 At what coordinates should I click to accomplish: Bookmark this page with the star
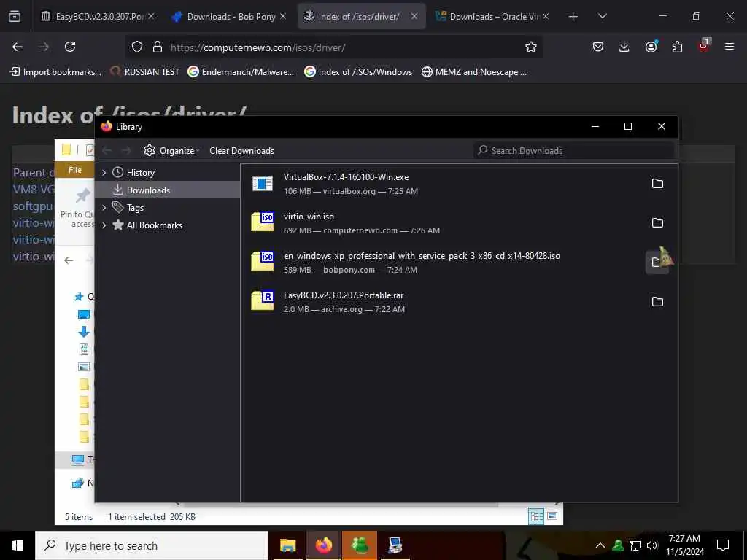531,47
